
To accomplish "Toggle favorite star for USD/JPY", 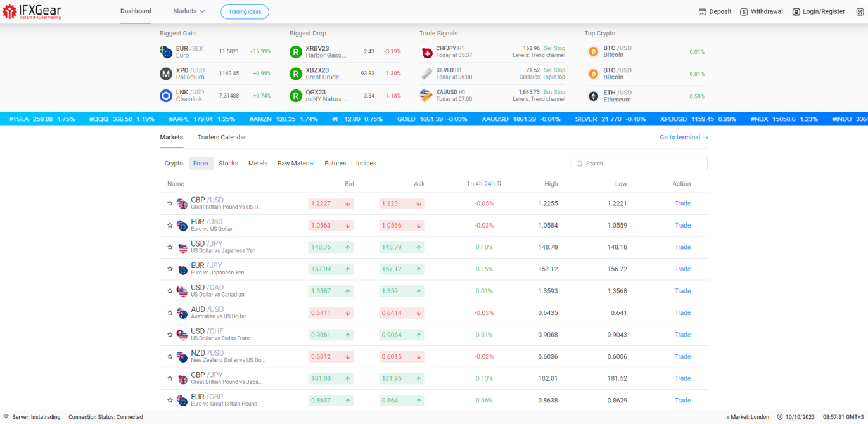I will coord(170,247).
